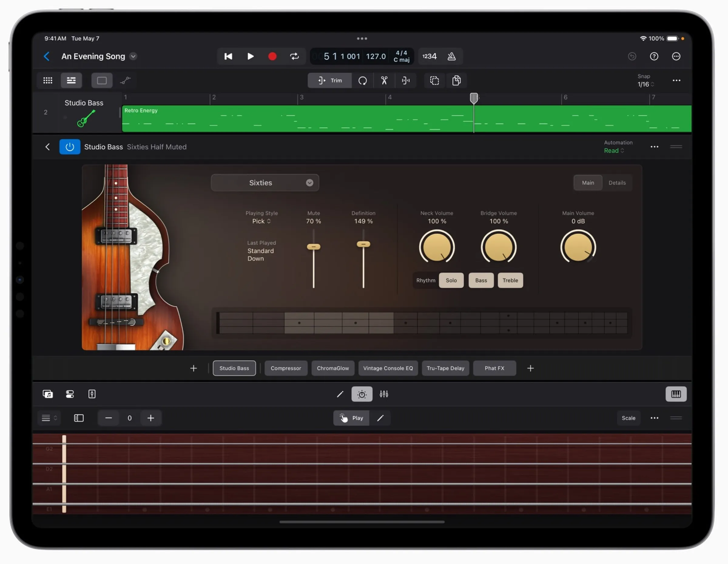
Task: Tap the Scale button above the fretboard
Action: pyautogui.click(x=628, y=418)
